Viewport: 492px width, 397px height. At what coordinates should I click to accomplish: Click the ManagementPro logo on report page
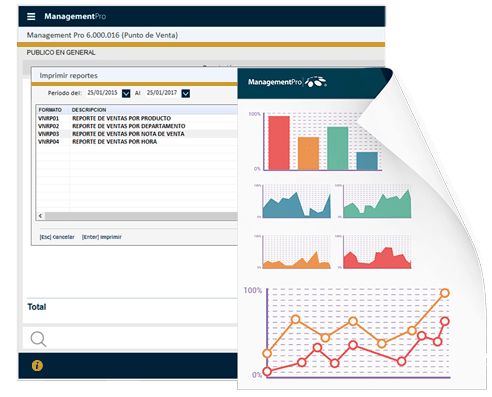(x=287, y=82)
